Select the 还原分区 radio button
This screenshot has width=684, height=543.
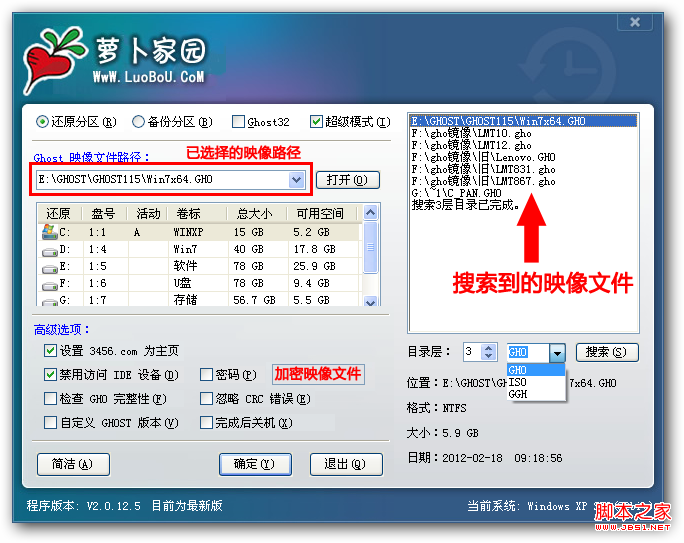point(42,122)
